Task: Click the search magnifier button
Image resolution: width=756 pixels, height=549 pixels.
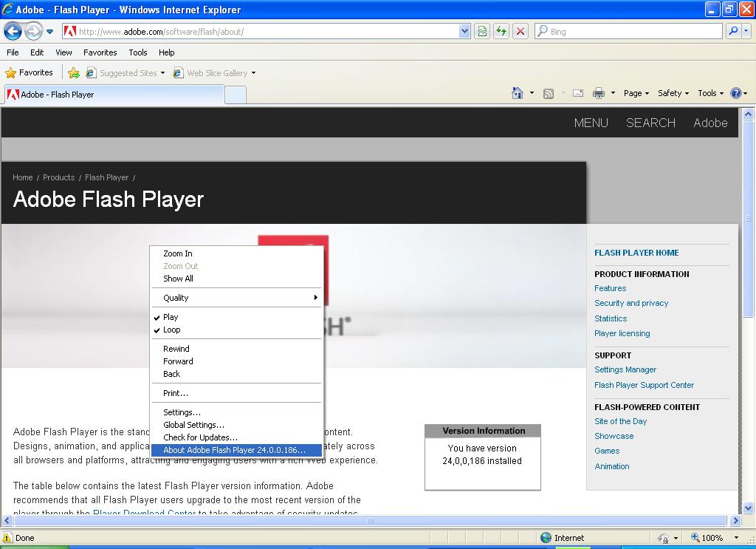Action: click(733, 32)
